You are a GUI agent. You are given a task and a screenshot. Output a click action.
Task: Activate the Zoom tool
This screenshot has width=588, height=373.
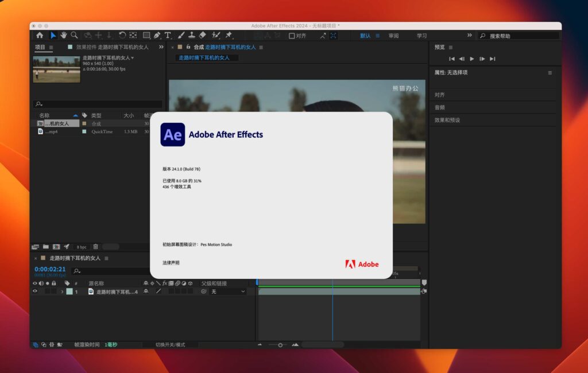point(74,35)
